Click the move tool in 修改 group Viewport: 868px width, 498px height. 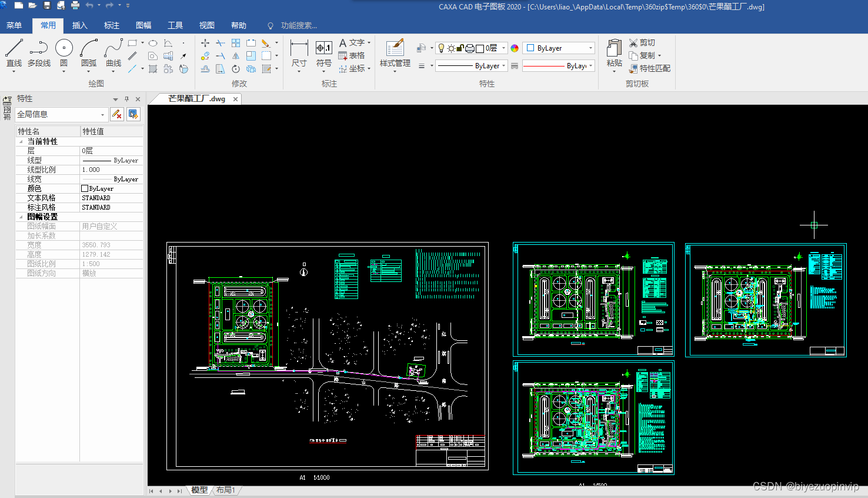click(x=205, y=43)
